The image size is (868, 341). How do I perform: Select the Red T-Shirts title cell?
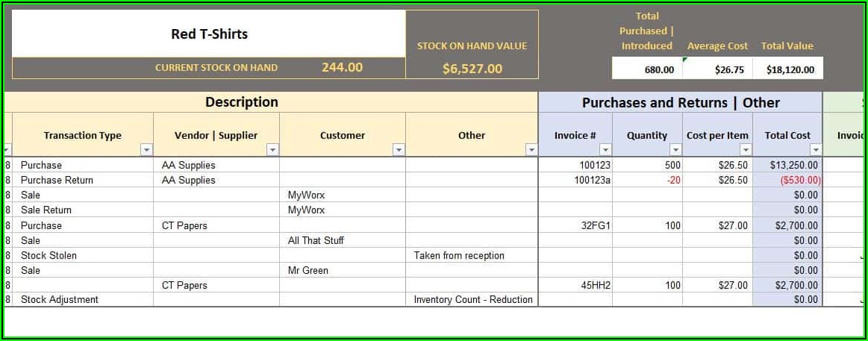209,34
